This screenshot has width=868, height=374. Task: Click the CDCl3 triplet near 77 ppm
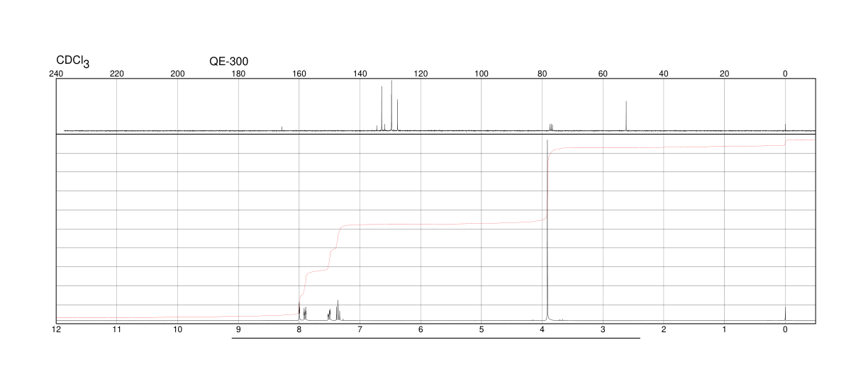(x=551, y=127)
